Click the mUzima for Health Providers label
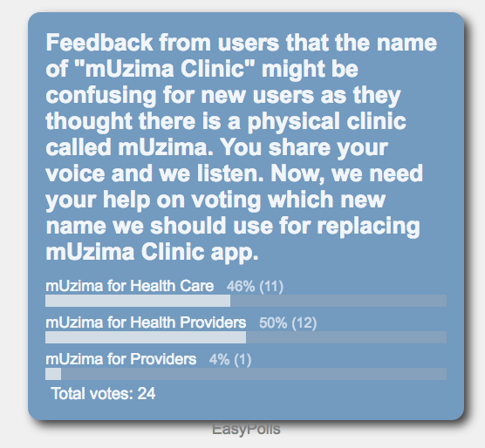485x448 pixels. [146, 322]
